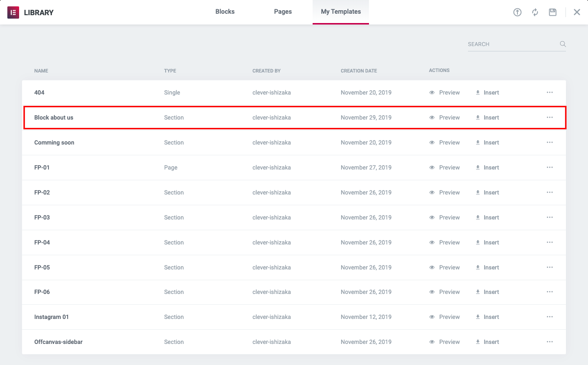Switch to the Pages tab
Viewport: 588px width, 365px height.
(283, 12)
